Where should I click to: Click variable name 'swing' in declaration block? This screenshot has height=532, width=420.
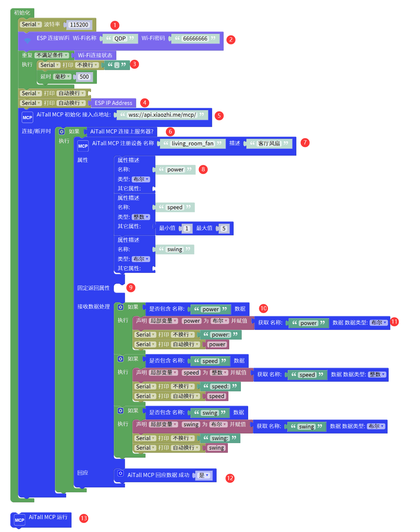[191, 425]
